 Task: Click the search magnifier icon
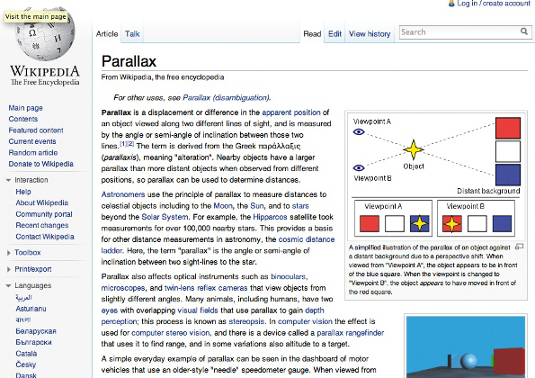524,32
